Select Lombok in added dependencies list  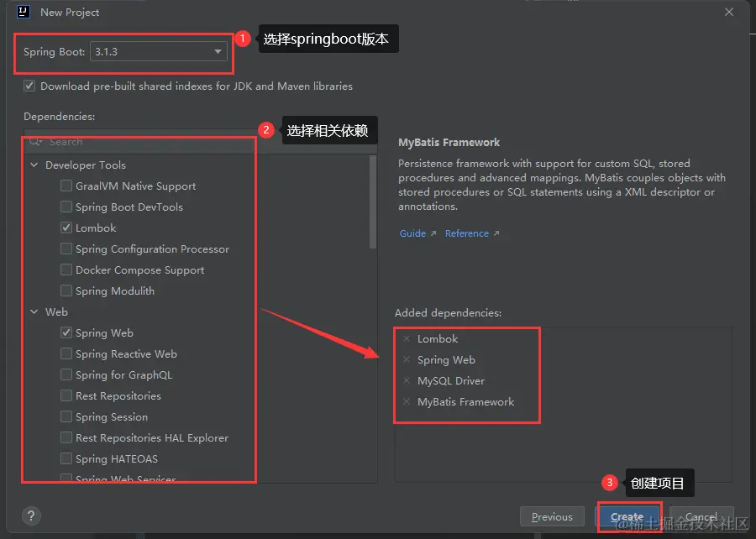[438, 338]
